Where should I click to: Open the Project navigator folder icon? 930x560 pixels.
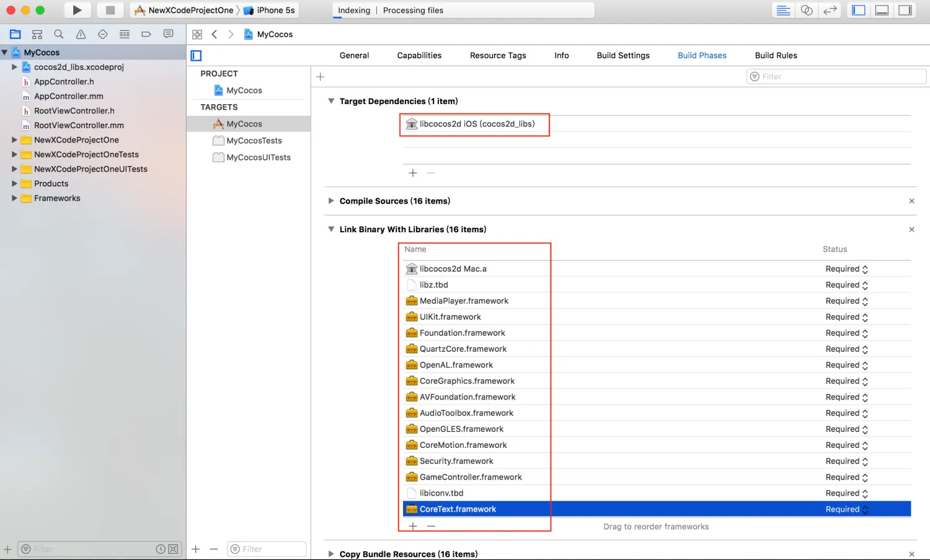click(15, 34)
